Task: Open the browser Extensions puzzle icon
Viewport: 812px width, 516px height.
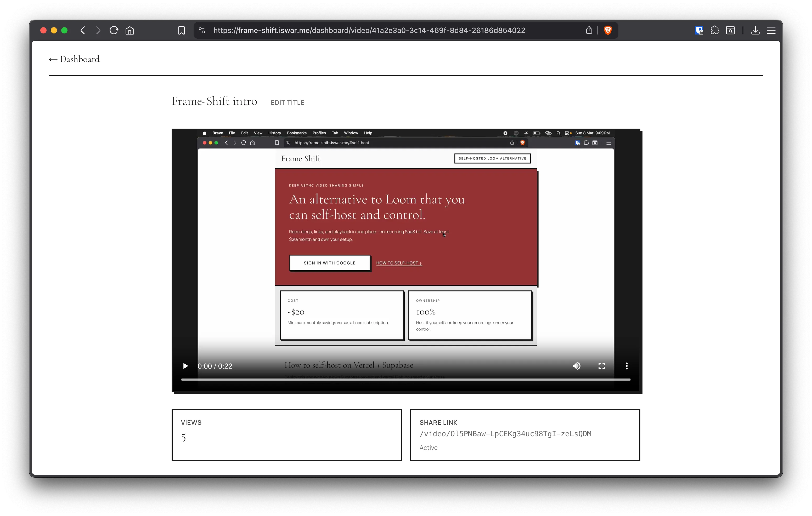Action: point(715,30)
